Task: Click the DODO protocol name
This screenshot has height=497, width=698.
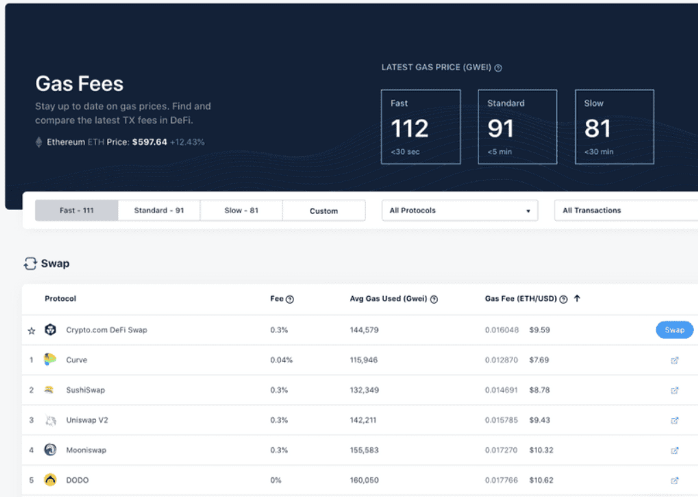Action: click(x=77, y=480)
